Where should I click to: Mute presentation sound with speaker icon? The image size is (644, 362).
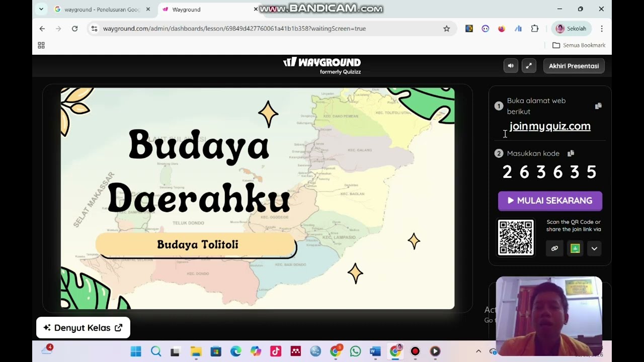(x=511, y=66)
